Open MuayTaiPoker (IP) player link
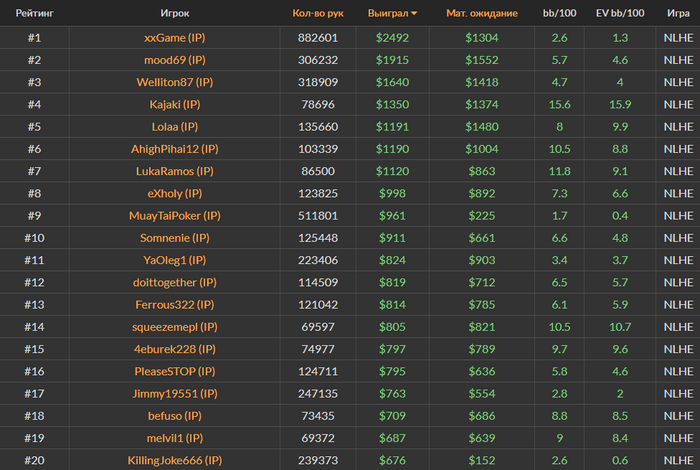 (174, 216)
